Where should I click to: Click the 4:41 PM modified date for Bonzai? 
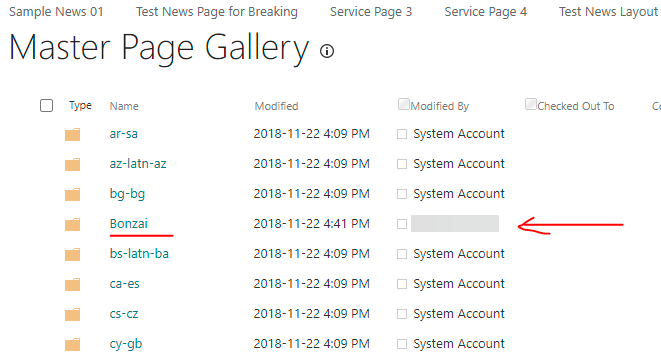tap(312, 223)
